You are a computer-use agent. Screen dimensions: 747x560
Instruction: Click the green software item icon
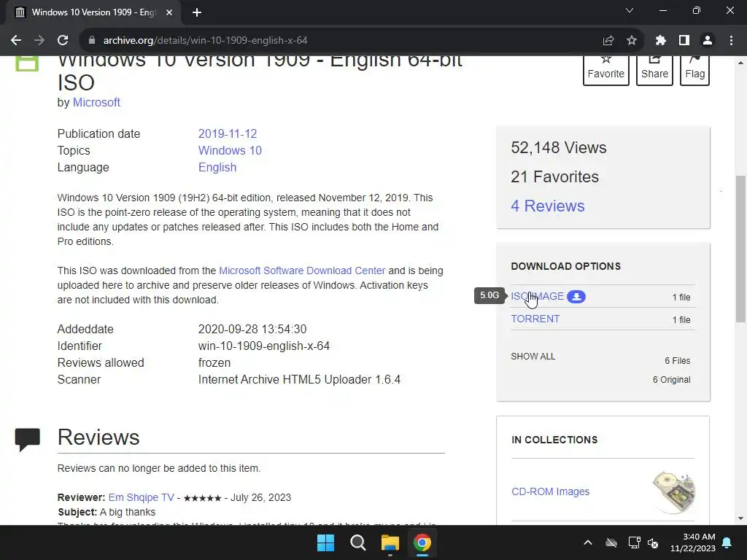(27, 64)
